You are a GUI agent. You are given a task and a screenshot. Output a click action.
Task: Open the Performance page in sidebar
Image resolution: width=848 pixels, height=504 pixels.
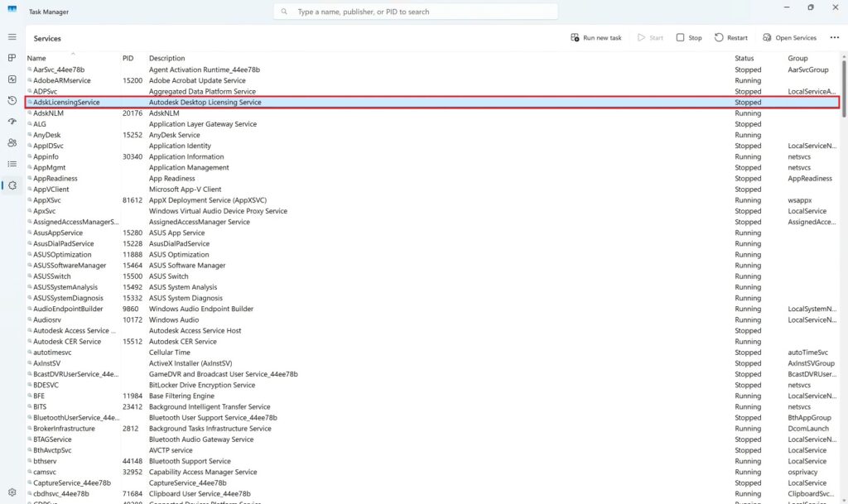12,79
